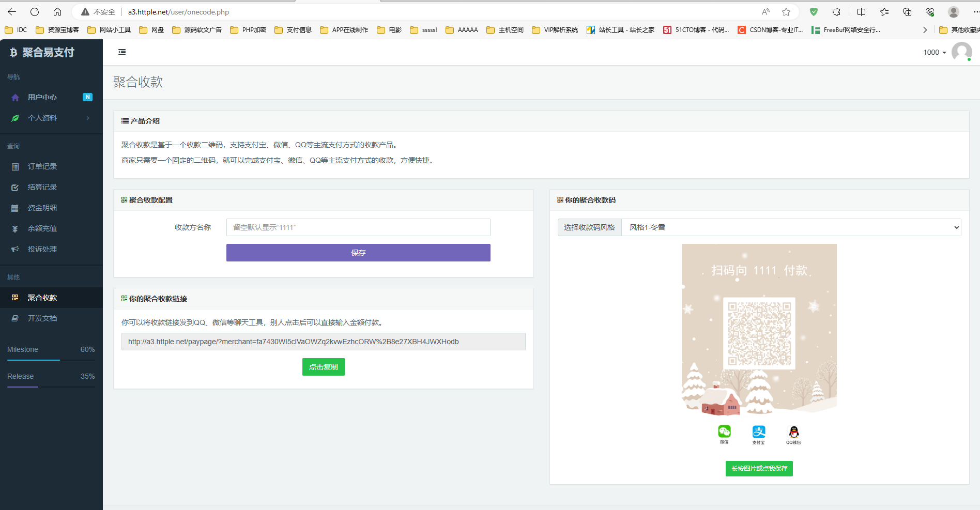Show more bookmarks overflow chevron

pyautogui.click(x=925, y=30)
